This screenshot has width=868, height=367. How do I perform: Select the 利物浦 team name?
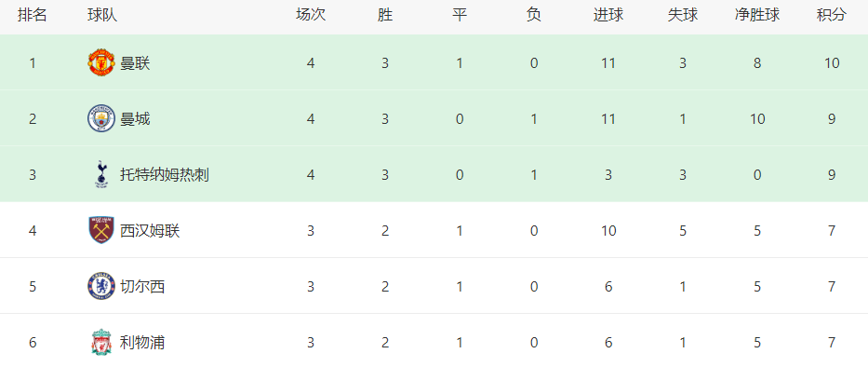(x=142, y=343)
